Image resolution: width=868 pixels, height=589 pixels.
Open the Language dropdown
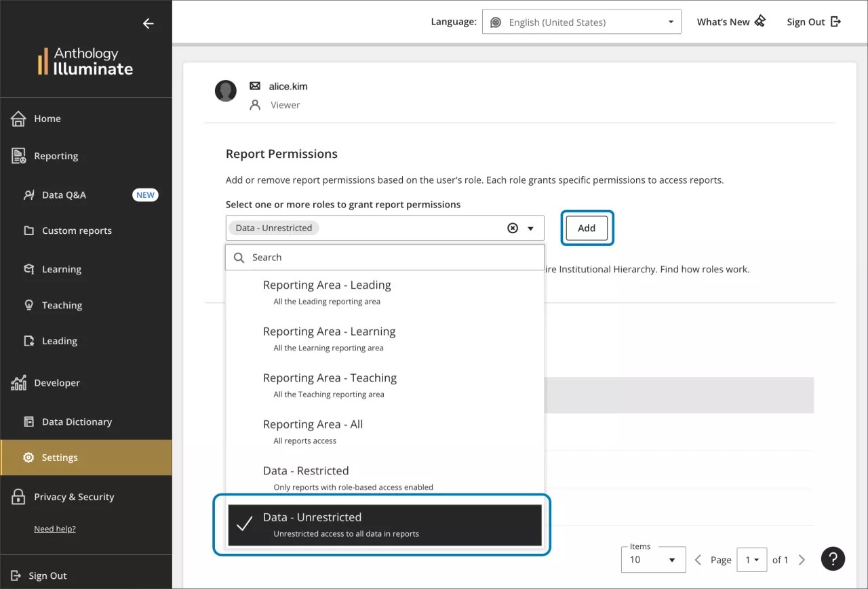[581, 22]
